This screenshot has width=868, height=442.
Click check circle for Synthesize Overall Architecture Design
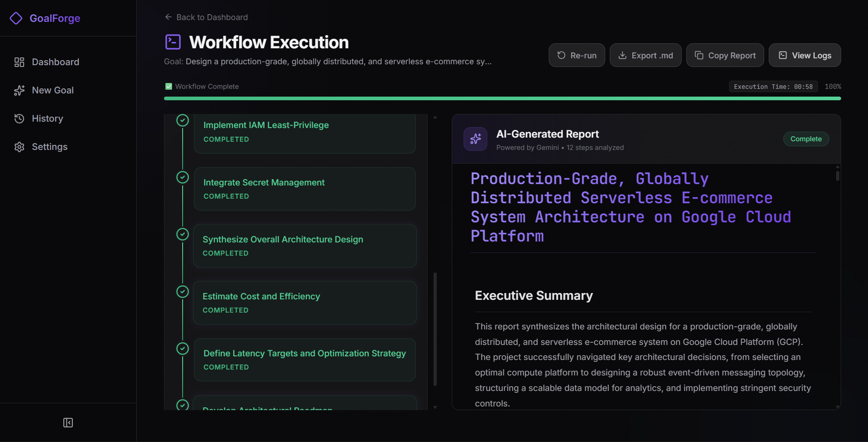183,234
